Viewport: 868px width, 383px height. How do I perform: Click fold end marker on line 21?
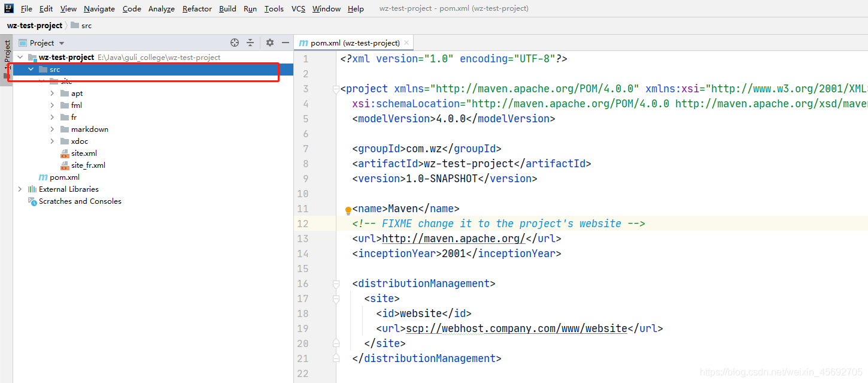pyautogui.click(x=336, y=358)
